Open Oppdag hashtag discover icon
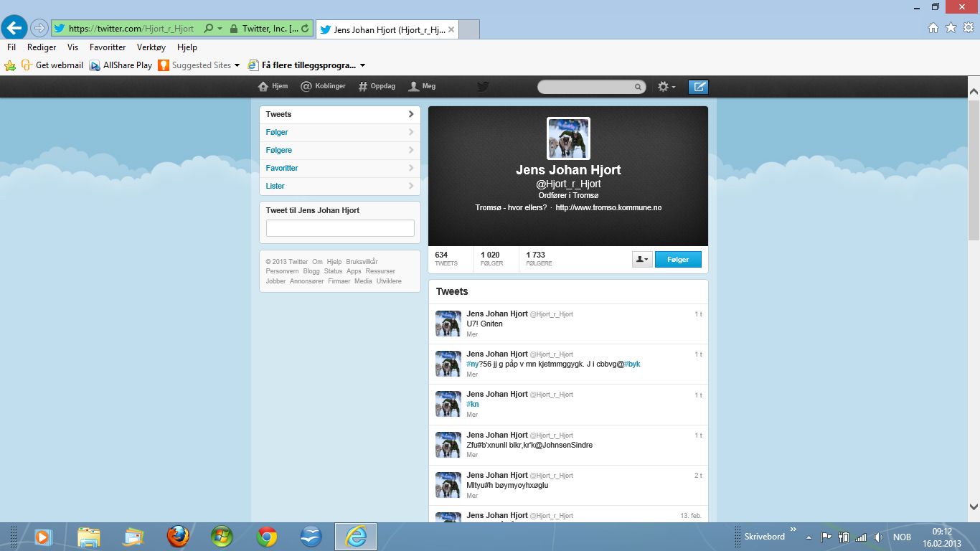Image resolution: width=980 pixels, height=551 pixels. [x=363, y=86]
